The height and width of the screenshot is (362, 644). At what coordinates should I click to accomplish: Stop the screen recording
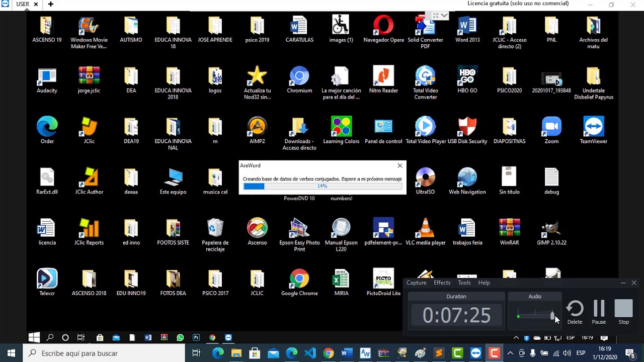click(624, 312)
